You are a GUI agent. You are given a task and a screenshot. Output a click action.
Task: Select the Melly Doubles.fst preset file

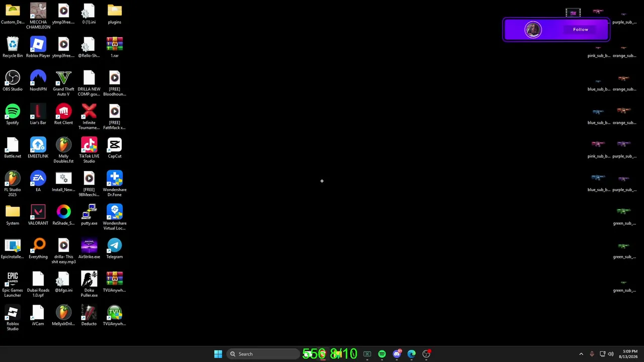pos(63,150)
